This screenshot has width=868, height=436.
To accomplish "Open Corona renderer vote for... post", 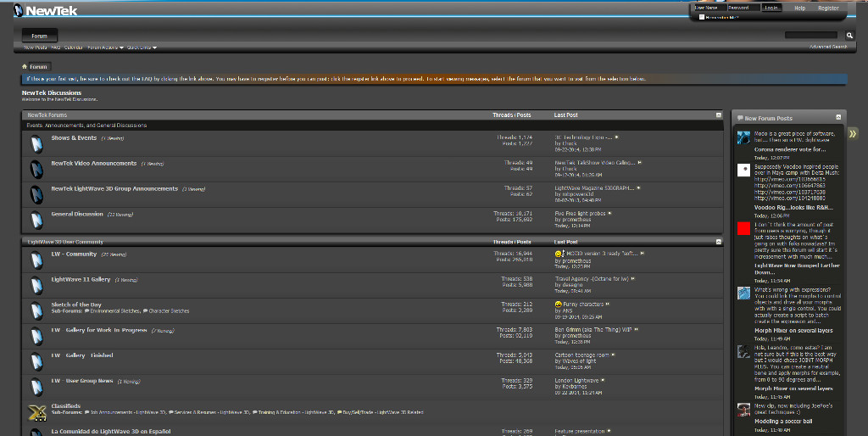I will 789,149.
